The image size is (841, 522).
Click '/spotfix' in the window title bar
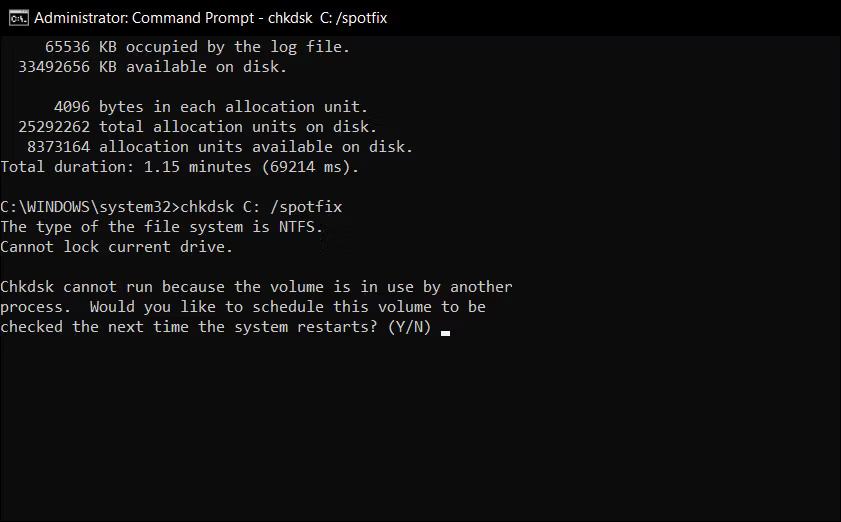(362, 18)
